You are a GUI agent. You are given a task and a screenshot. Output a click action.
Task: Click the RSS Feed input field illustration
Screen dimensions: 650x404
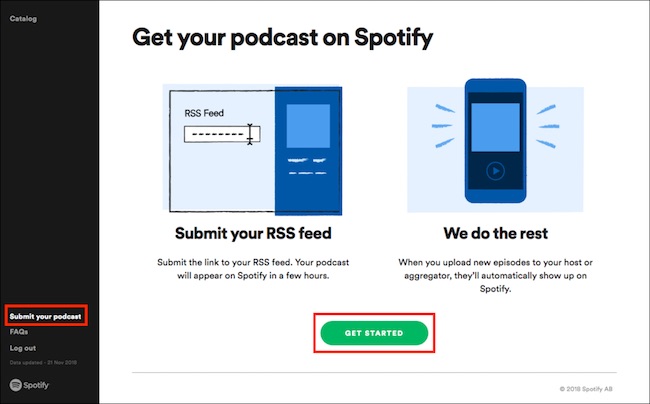click(x=218, y=133)
